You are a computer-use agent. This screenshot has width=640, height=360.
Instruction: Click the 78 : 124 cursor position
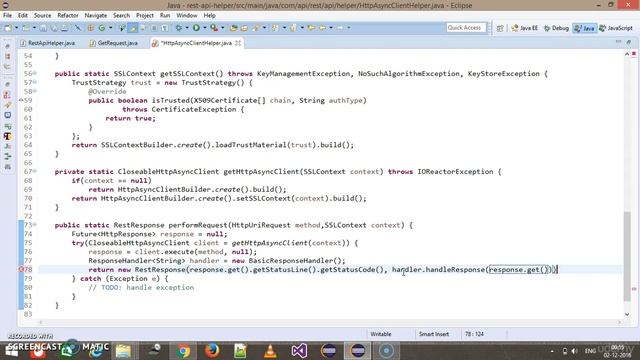(474, 334)
